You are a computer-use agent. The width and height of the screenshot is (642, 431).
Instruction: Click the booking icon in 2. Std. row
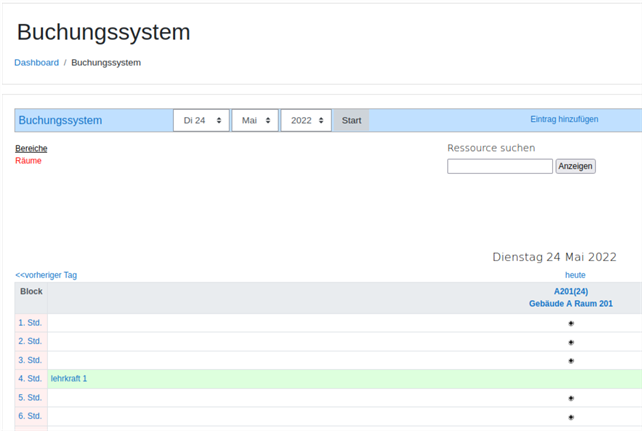(x=571, y=342)
